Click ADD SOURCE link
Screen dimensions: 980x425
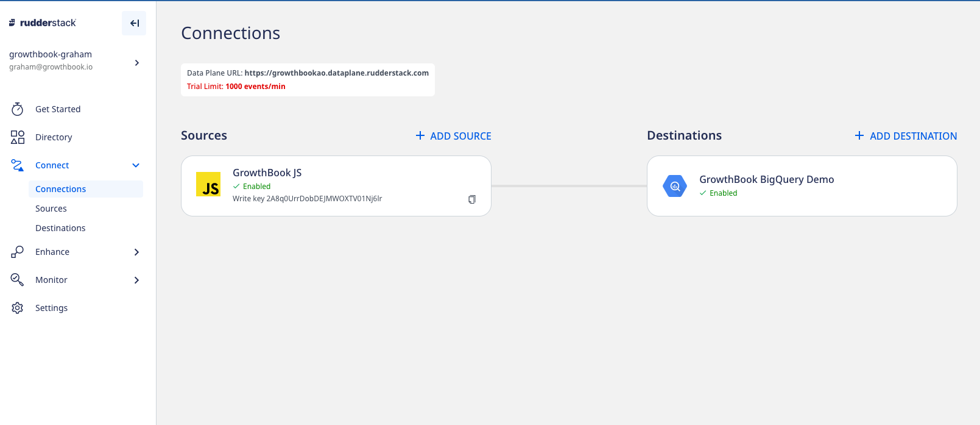point(460,136)
